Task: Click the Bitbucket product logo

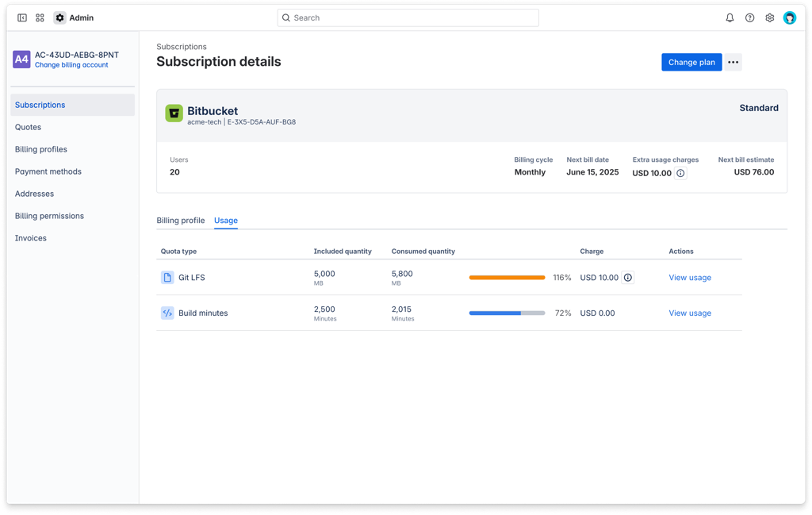Action: [x=174, y=113]
